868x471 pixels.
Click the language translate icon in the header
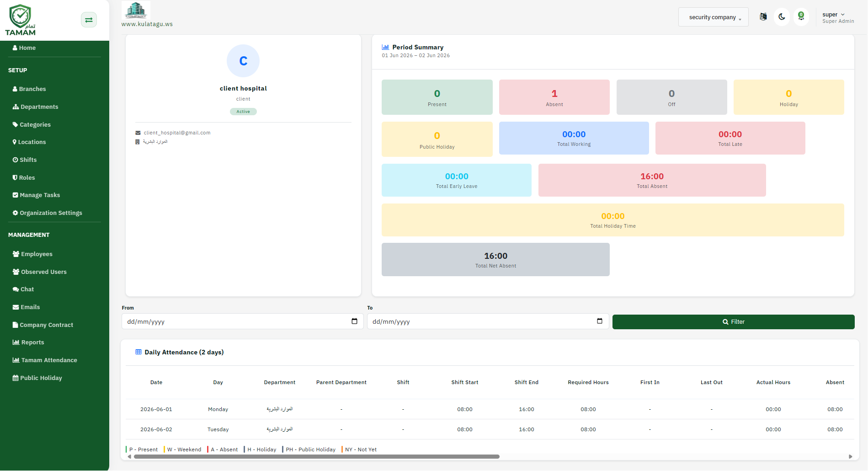click(763, 17)
